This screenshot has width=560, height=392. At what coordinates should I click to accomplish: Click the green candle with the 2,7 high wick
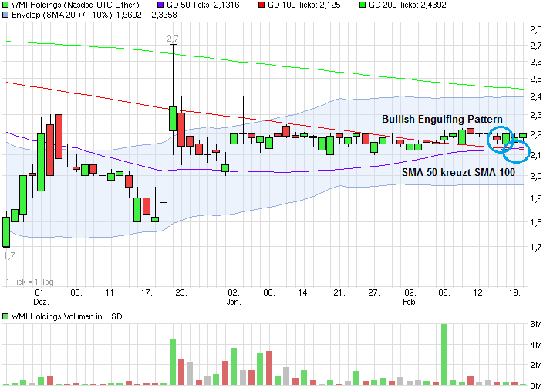pos(173,119)
